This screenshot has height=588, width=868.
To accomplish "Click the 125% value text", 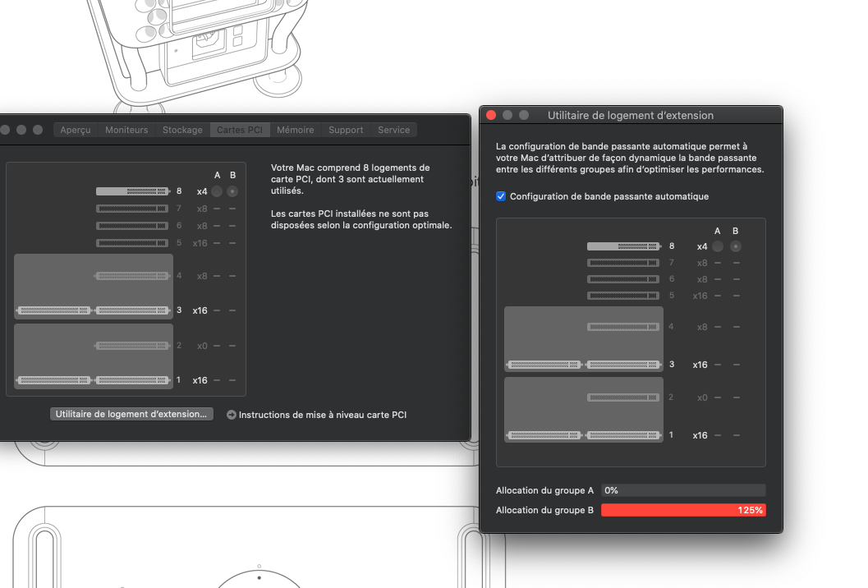I will 750,510.
